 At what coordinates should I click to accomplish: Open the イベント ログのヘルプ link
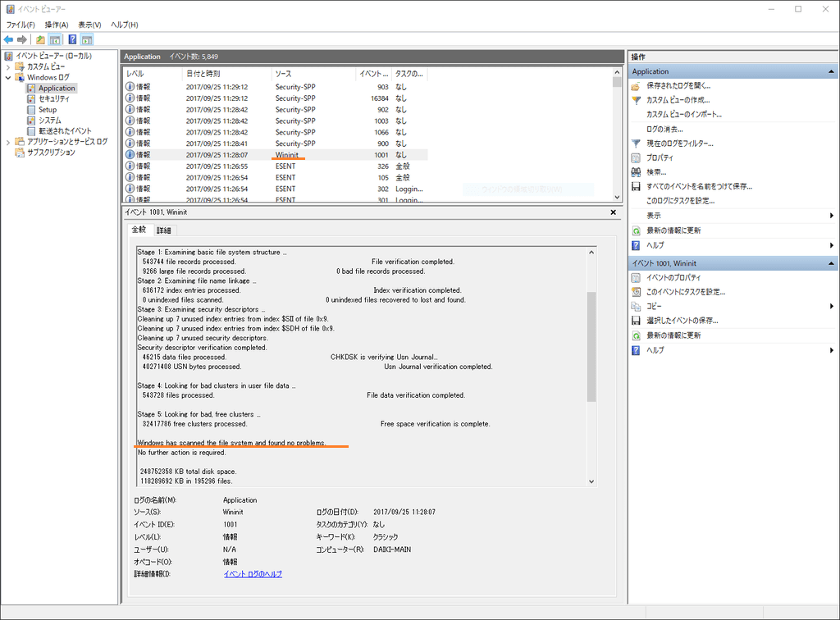click(253, 574)
